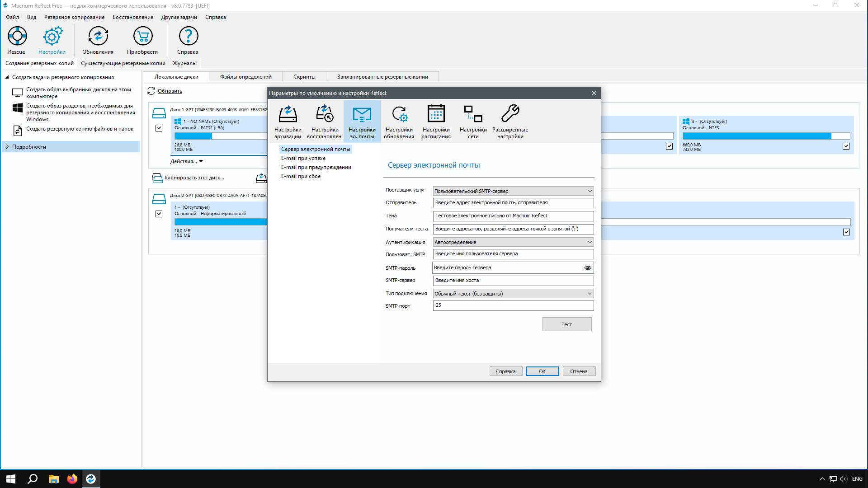Viewport: 868px width, 488px height.
Task: Click the Тест button
Action: click(x=567, y=324)
